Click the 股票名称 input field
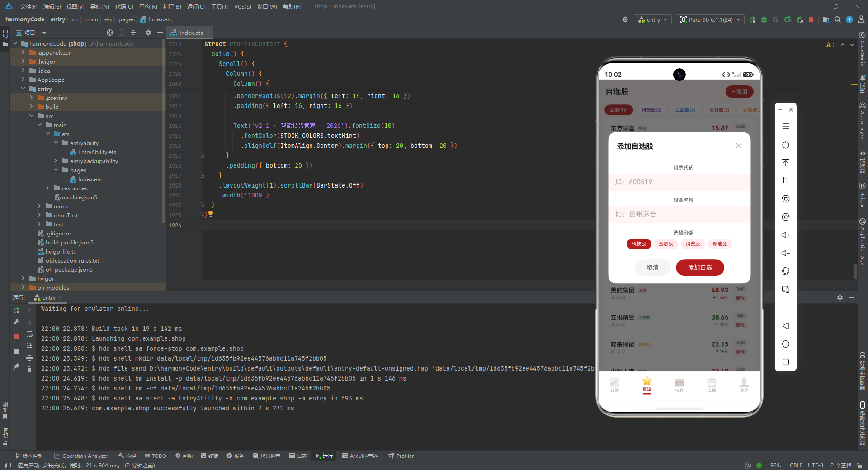 pos(679,215)
